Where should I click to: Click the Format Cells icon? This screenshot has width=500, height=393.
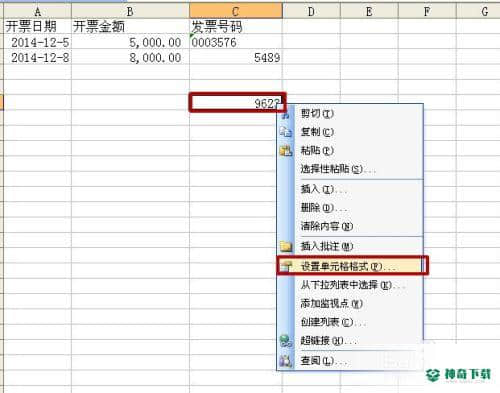tap(286, 266)
